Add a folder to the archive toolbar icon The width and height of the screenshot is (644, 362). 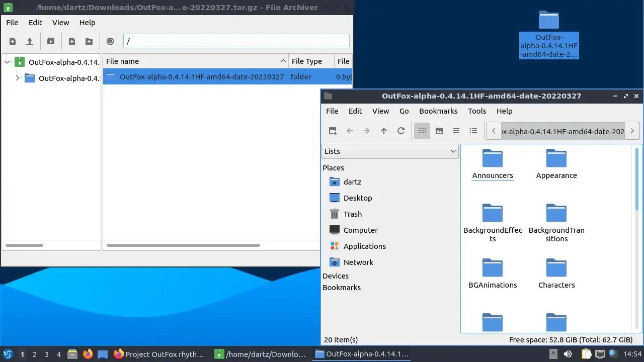[x=89, y=41]
